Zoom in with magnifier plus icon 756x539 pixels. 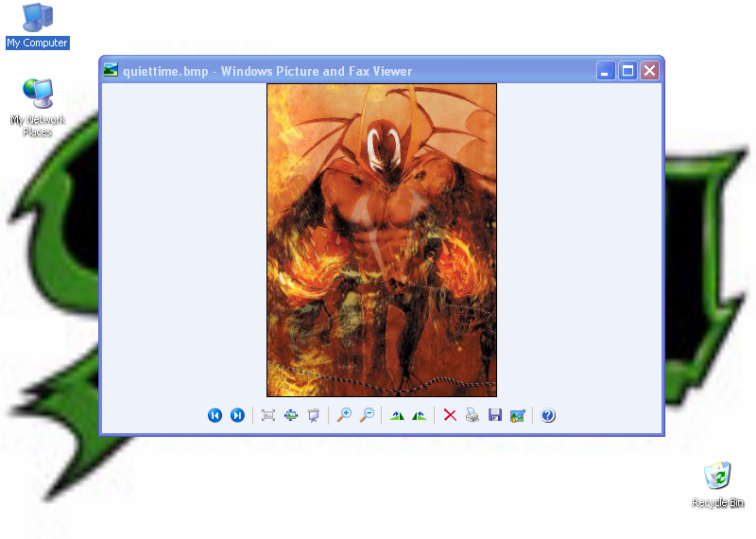pyautogui.click(x=344, y=415)
